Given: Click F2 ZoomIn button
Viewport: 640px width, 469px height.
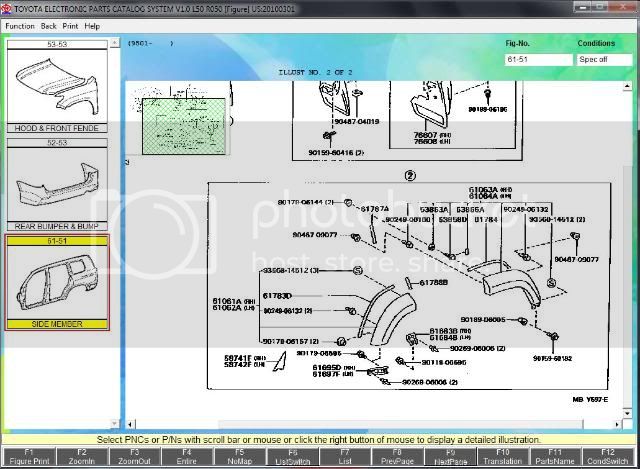Looking at the screenshot, I should click(82, 457).
